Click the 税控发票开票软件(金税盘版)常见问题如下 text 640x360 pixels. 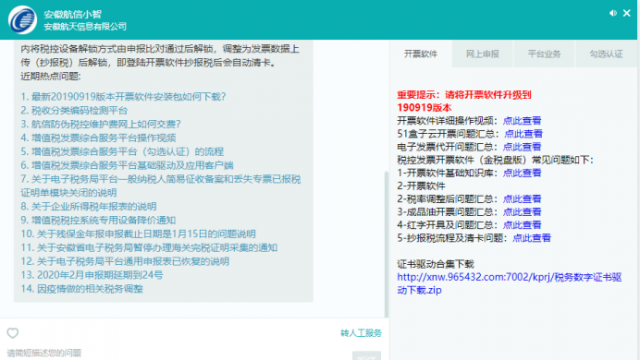click(495, 160)
